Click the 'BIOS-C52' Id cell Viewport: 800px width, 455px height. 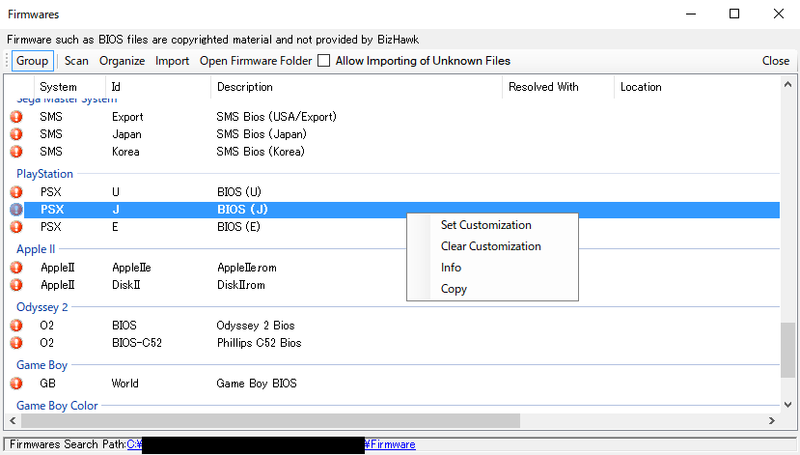(x=137, y=343)
